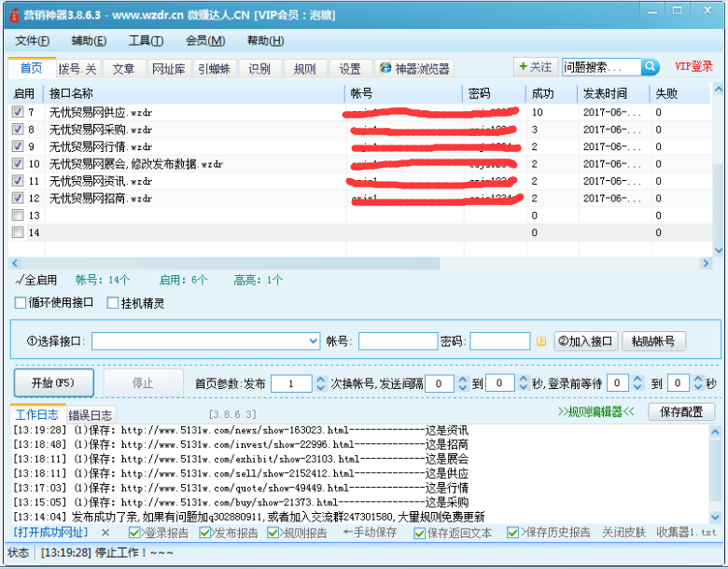728x569 pixels.
Task: Open the 规则编辑器 rule editor
Action: pos(595,411)
